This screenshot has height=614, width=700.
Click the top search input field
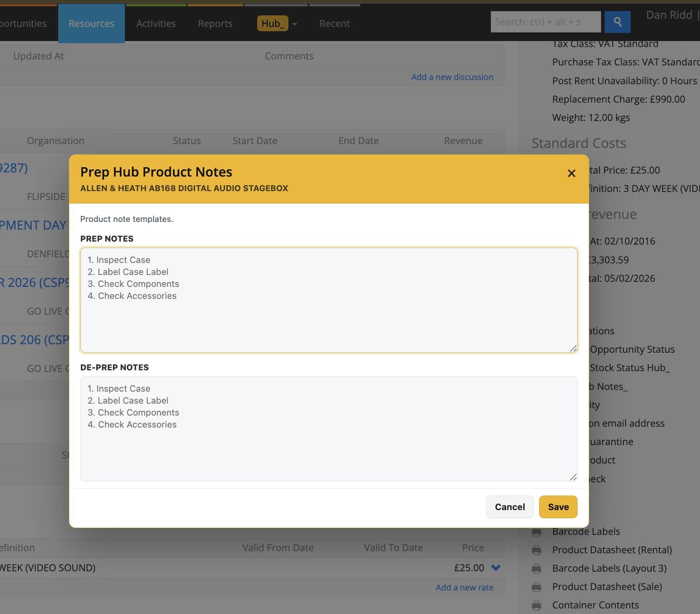(546, 22)
